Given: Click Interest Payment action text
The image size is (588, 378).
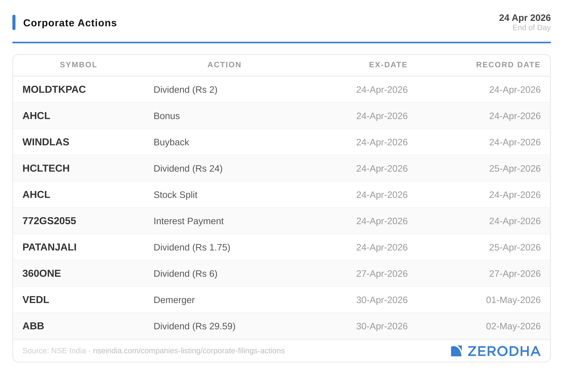Looking at the screenshot, I should click(x=189, y=221).
